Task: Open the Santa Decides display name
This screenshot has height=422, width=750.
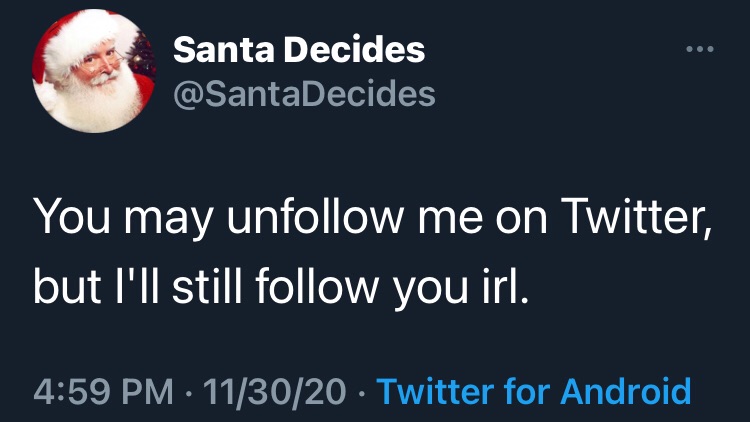Action: point(299,49)
